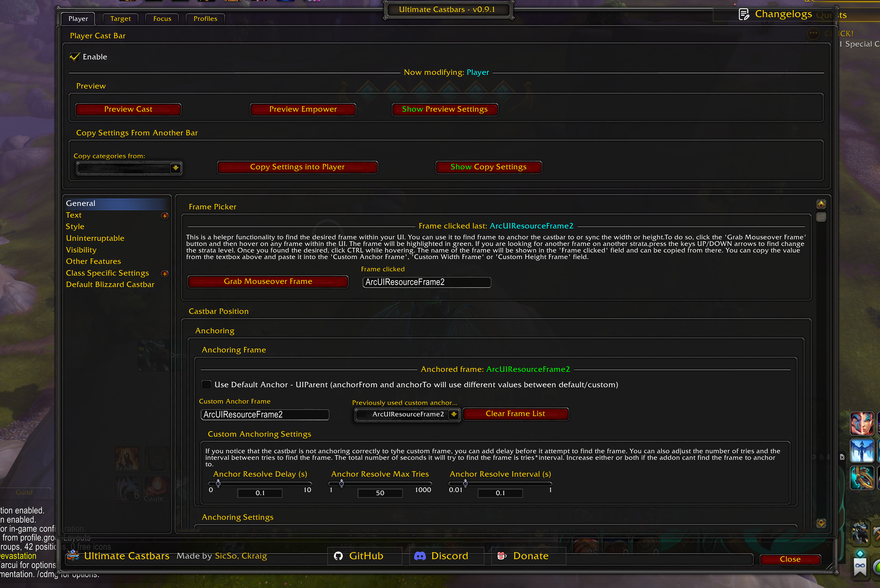Expand the Class Specific Settings plus icon

coord(164,274)
